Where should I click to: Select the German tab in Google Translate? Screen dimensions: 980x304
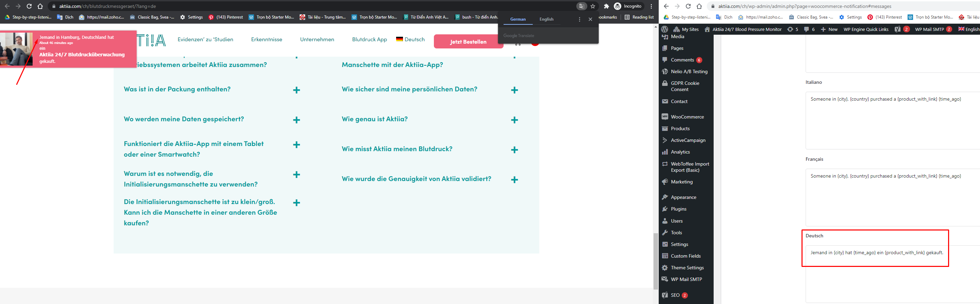(518, 19)
